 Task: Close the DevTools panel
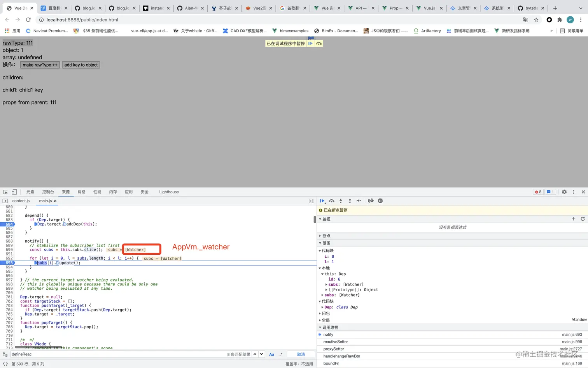click(x=583, y=192)
